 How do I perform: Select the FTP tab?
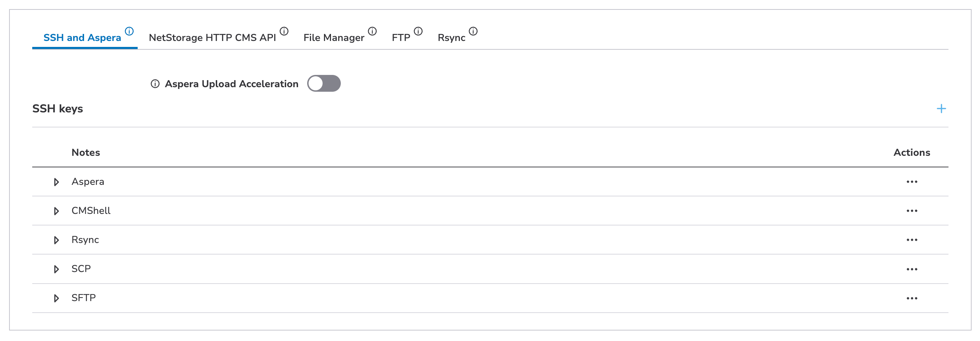[x=401, y=37]
